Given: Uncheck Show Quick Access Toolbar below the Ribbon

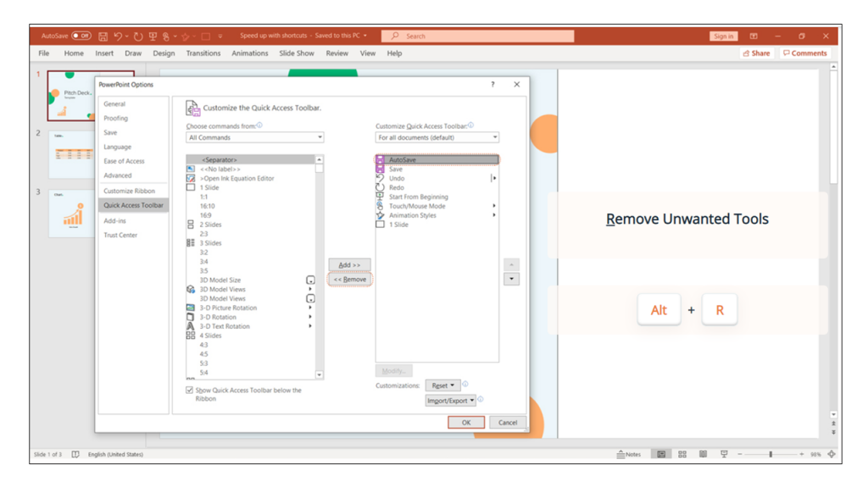Looking at the screenshot, I should pos(188,390).
